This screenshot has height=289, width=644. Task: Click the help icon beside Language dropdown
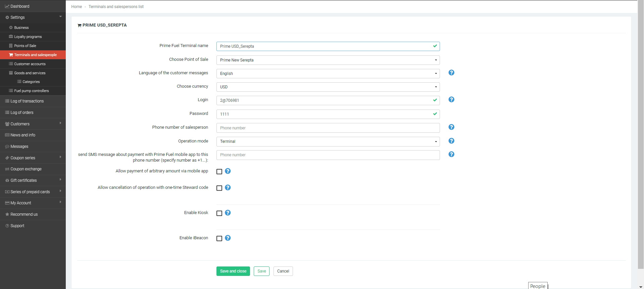pos(451,73)
